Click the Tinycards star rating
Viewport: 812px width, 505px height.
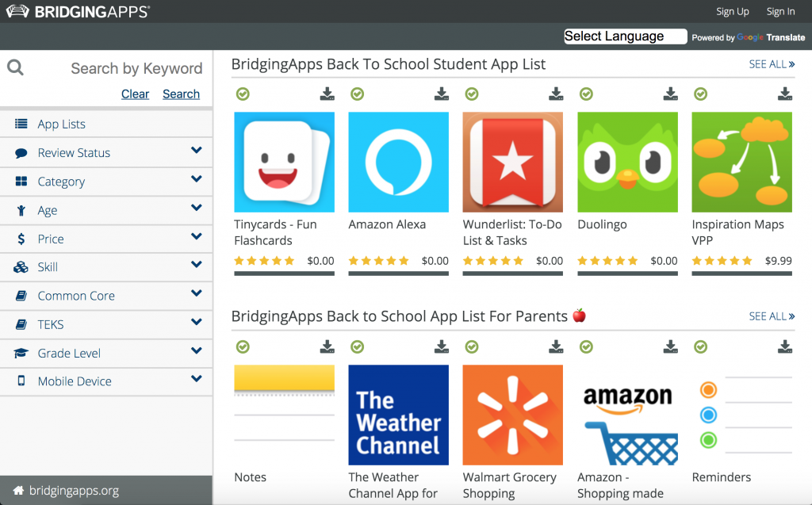(264, 261)
